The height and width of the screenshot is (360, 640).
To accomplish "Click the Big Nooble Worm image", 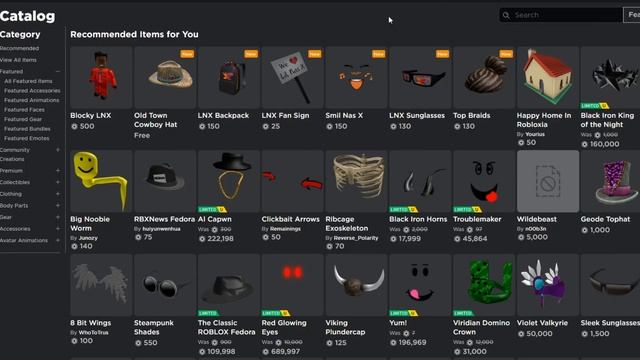I will point(101,181).
